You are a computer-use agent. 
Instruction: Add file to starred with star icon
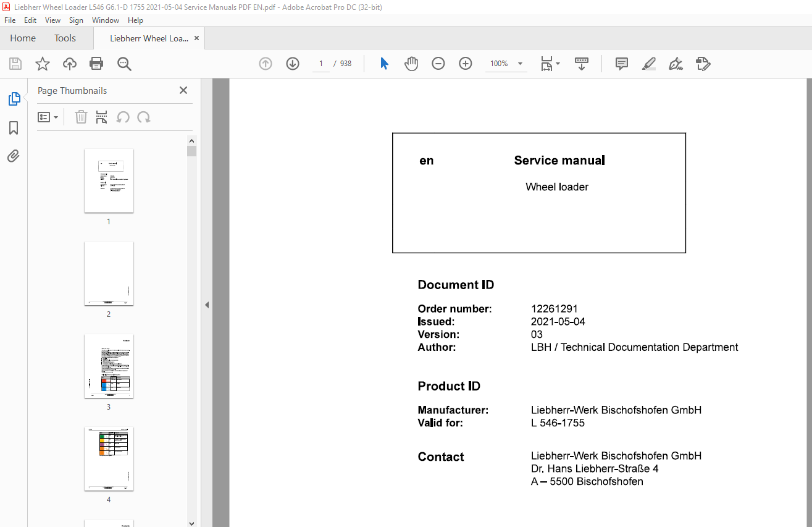click(x=42, y=64)
